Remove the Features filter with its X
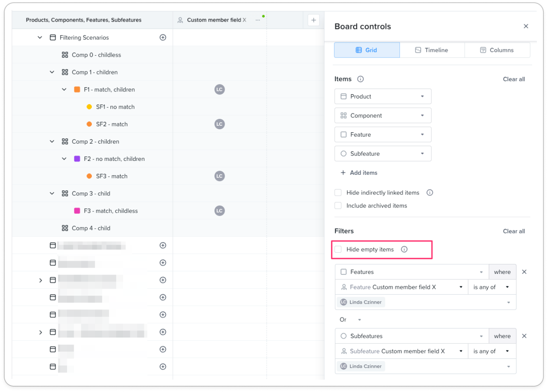The height and width of the screenshot is (392, 548). point(524,272)
